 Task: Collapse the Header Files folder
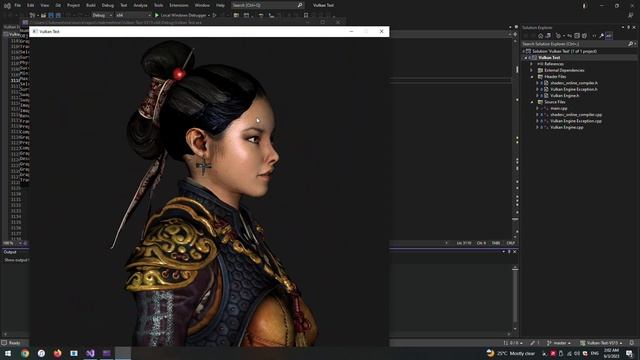pos(531,77)
